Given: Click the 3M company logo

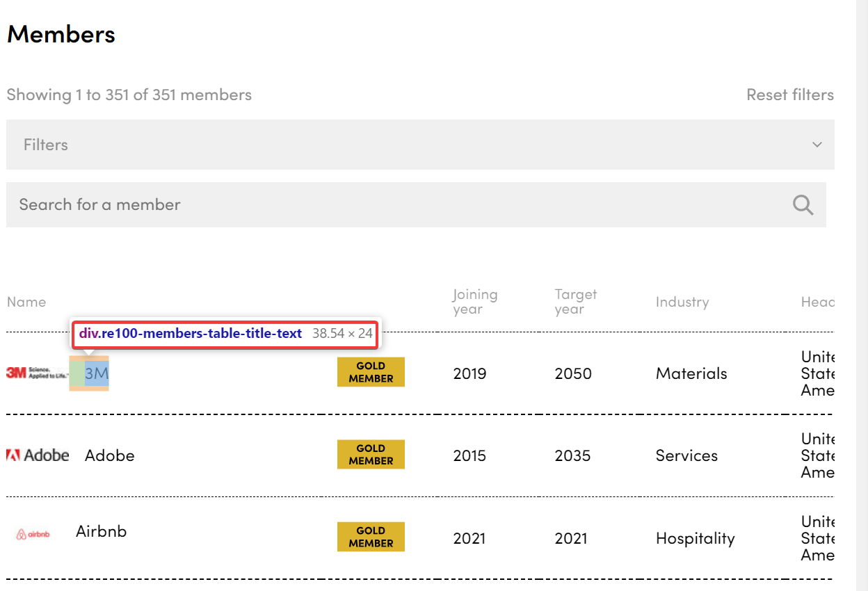Looking at the screenshot, I should click(x=38, y=373).
